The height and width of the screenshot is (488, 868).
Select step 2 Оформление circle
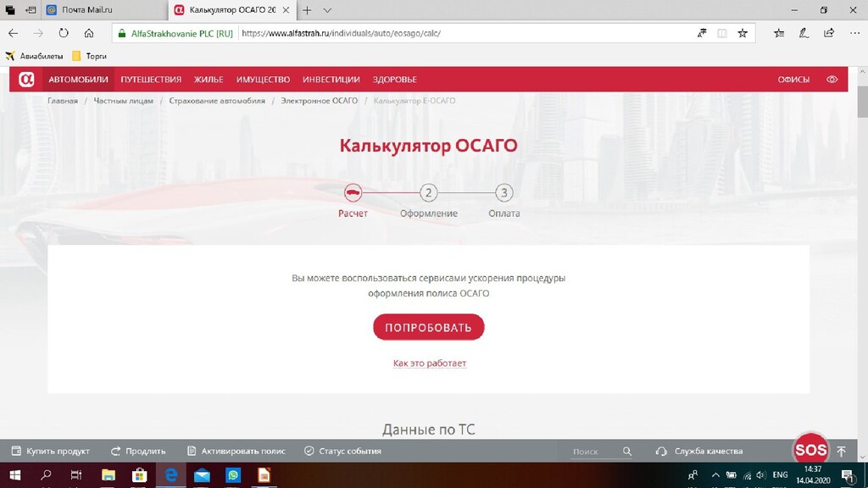click(428, 192)
